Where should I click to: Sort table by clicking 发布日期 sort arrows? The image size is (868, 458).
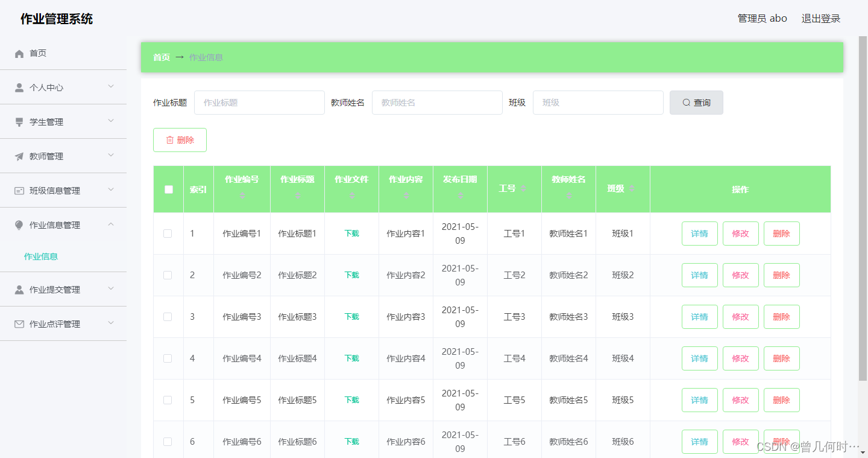(460, 195)
